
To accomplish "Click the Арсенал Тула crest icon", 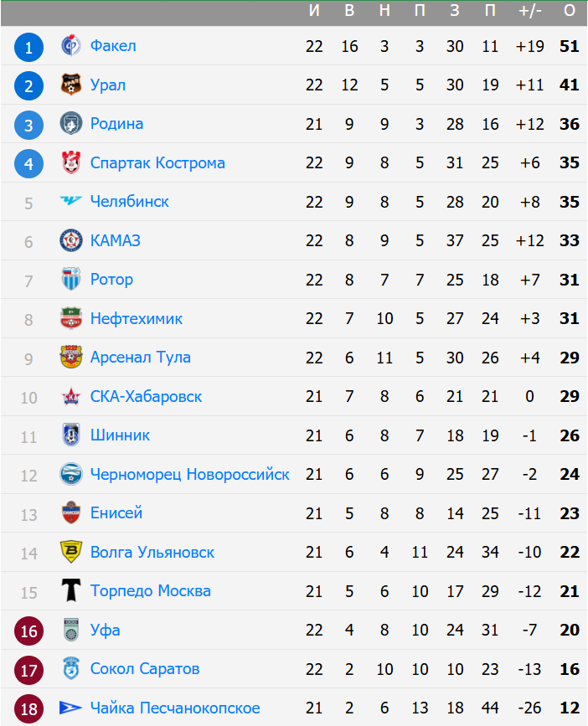I will click(x=71, y=358).
